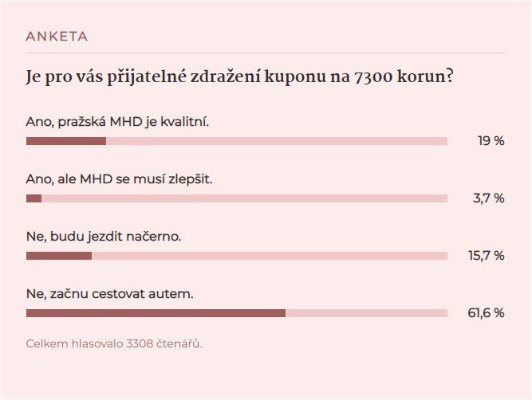
Task: Select answer 'Ano, pražská MHD je kvalitní.'
Action: (118, 122)
